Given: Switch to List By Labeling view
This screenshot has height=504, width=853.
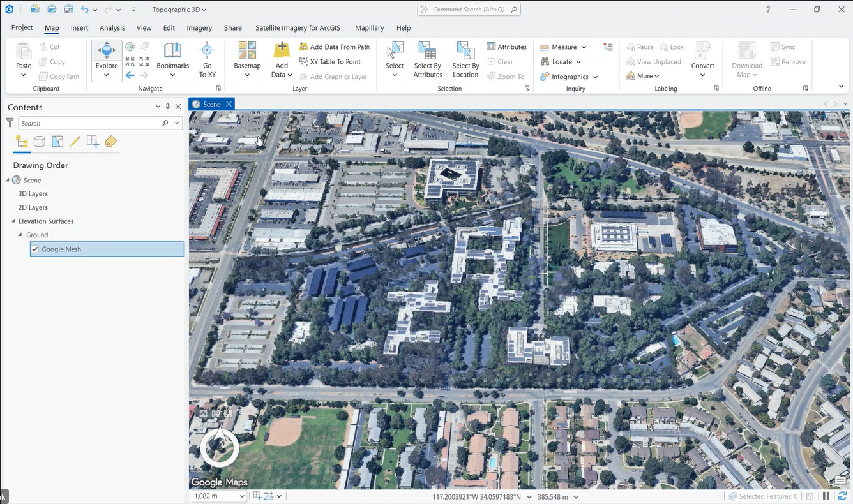Looking at the screenshot, I should [x=111, y=142].
